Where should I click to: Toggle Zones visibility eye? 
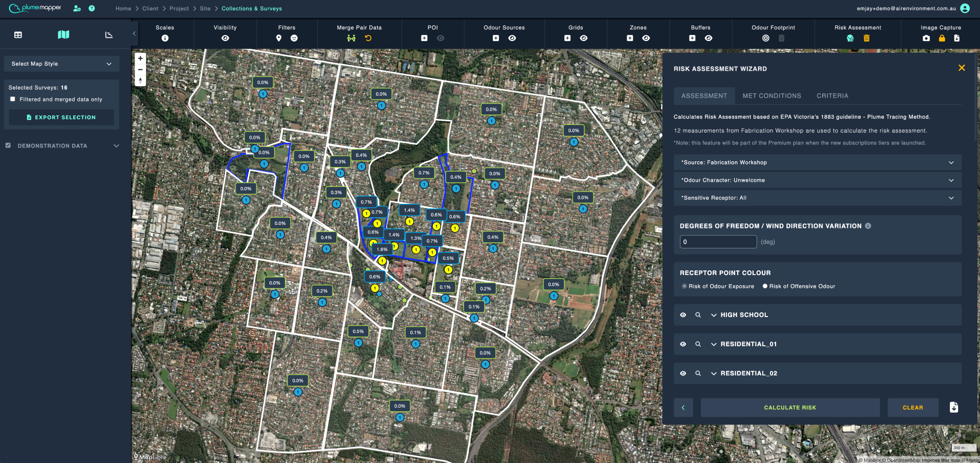[x=646, y=38]
